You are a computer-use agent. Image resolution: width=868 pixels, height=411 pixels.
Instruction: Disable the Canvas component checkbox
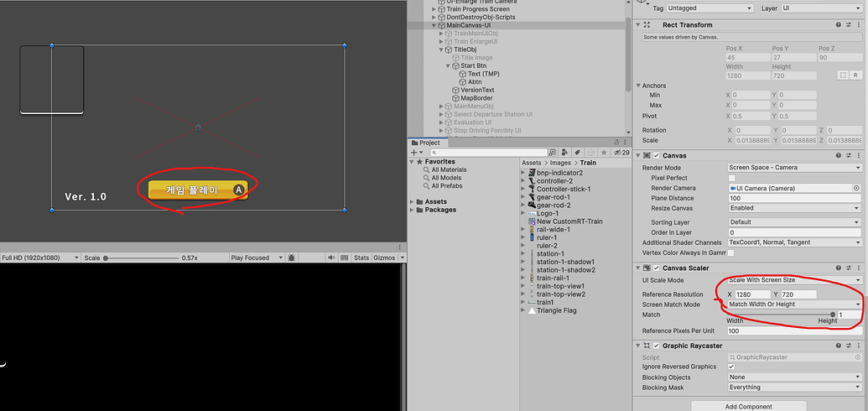[657, 156]
